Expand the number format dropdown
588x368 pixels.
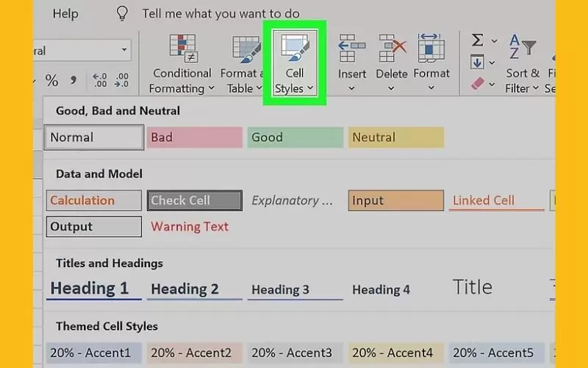pyautogui.click(x=124, y=50)
